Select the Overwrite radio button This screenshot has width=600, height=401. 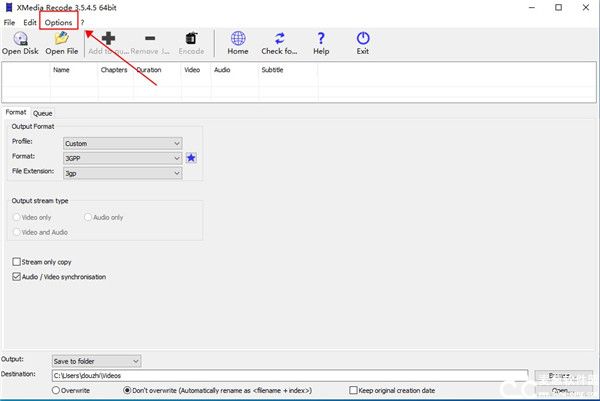tap(56, 390)
